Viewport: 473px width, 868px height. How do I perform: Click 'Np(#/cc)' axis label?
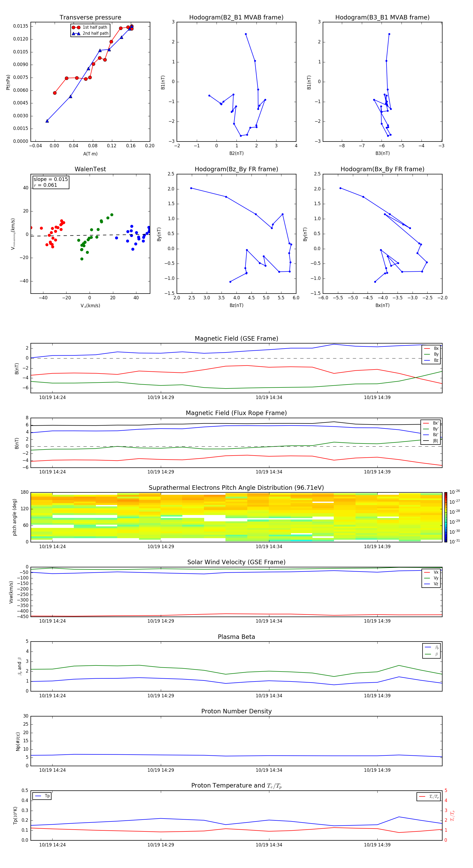(x=18, y=741)
